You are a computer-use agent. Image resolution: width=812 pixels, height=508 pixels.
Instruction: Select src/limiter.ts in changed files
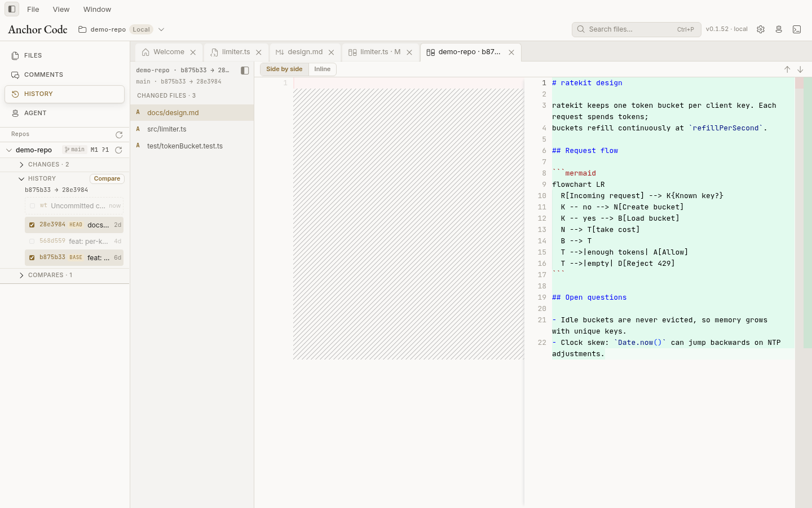pyautogui.click(x=192, y=129)
